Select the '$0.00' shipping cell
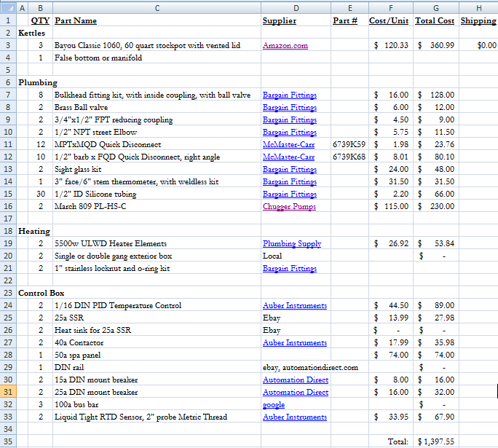 pyautogui.click(x=478, y=45)
